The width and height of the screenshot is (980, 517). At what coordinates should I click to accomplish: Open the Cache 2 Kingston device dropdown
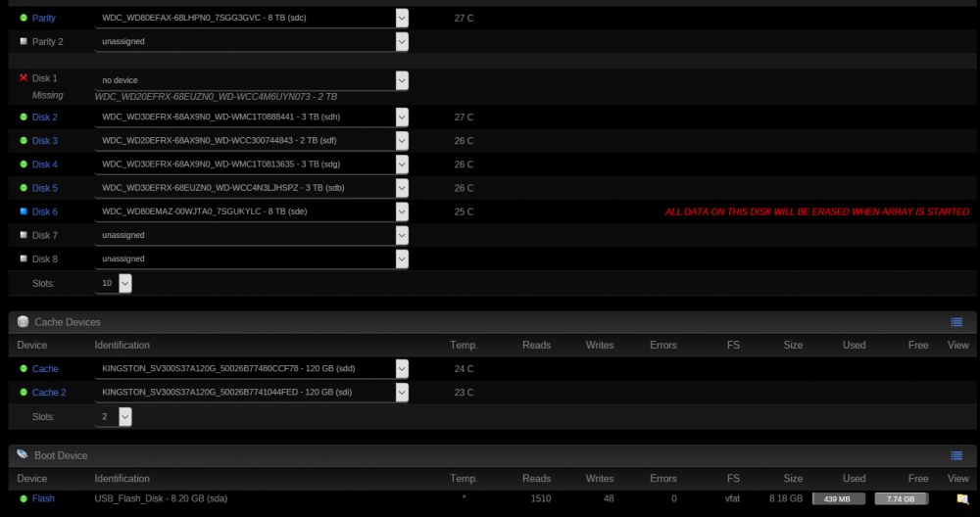pos(251,392)
